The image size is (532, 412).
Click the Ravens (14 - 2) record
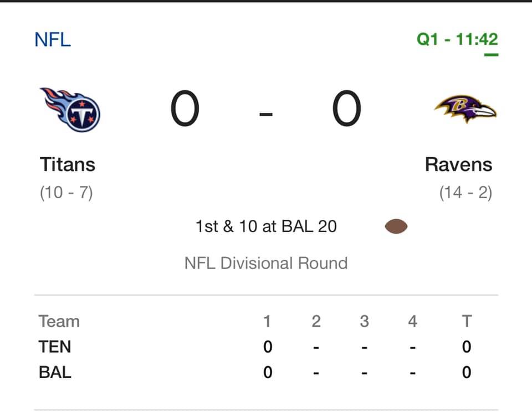[465, 193]
